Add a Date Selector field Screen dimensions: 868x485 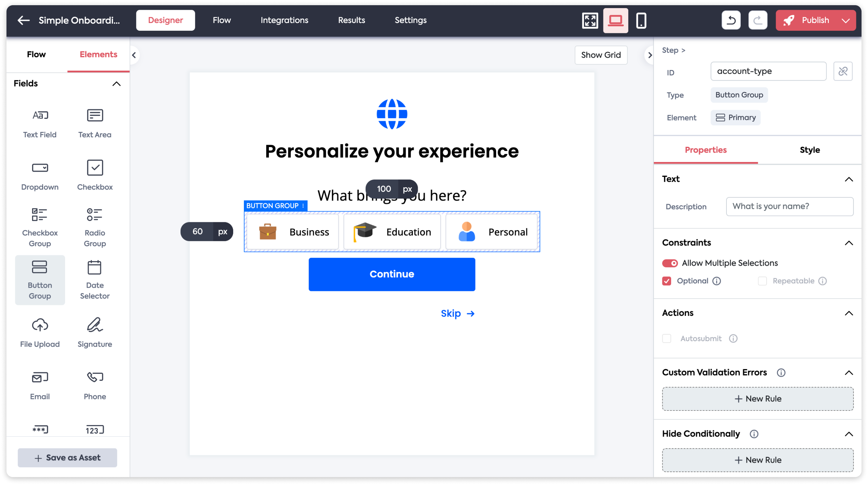(x=94, y=280)
